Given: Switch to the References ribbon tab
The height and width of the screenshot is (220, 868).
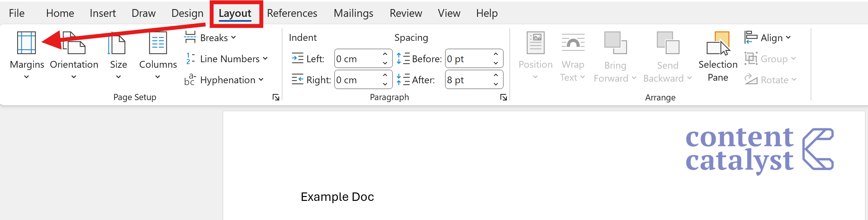Looking at the screenshot, I should tap(292, 13).
